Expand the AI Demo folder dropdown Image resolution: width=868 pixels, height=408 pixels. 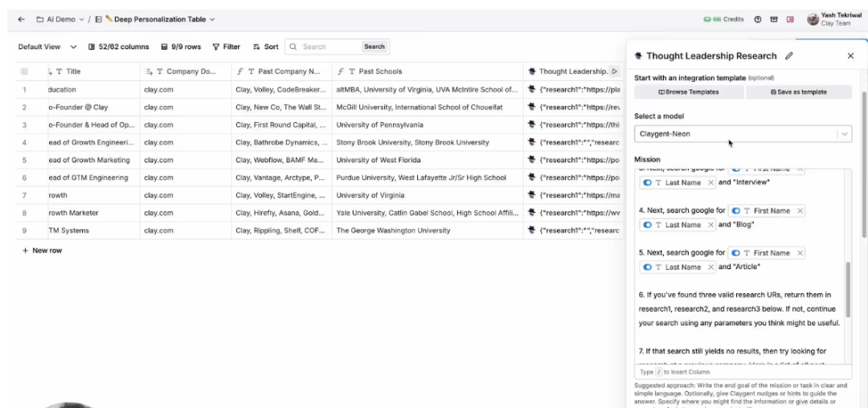[x=81, y=19]
